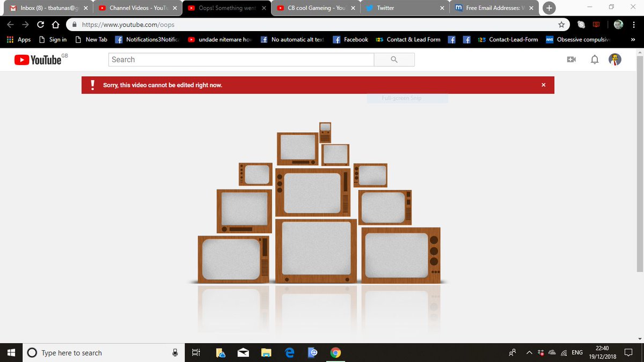Open the notifications bell
Screen dimensions: 644x362
point(595,60)
